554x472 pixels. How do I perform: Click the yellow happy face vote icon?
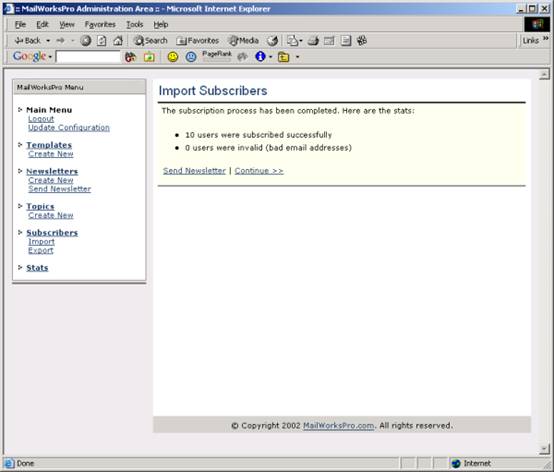click(x=173, y=57)
